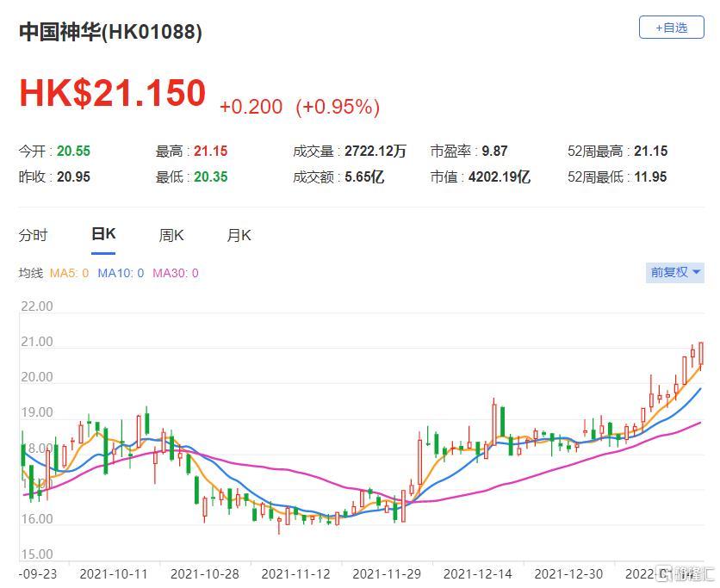Click the 2021-11-29 date axis label

[x=387, y=573]
